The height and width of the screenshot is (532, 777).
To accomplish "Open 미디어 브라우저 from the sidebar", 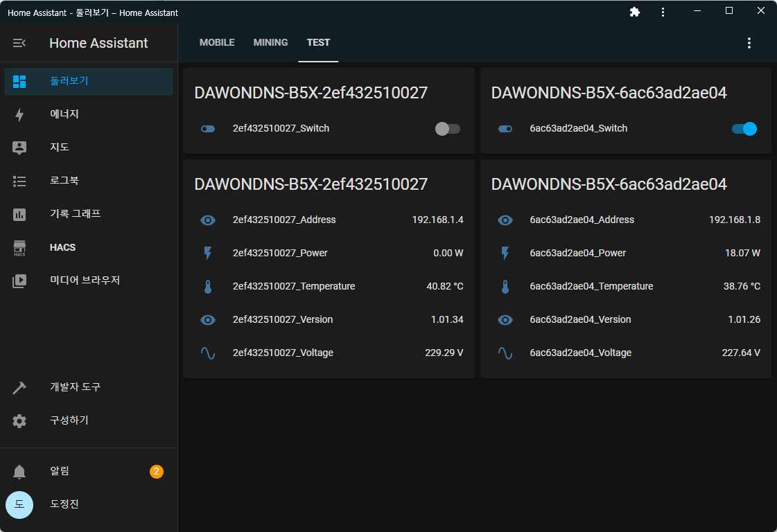I will click(x=89, y=281).
